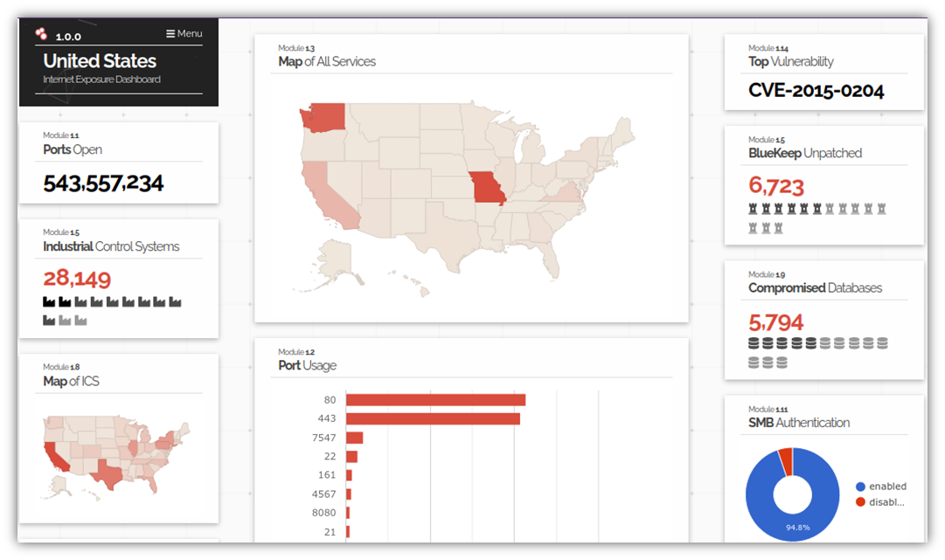The width and height of the screenshot is (945, 560).
Task: Click the port 80 bar in Port Usage
Action: point(435,400)
